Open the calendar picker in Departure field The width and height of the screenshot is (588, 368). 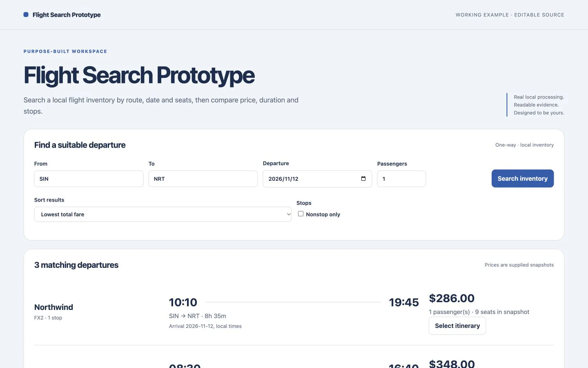point(363,179)
